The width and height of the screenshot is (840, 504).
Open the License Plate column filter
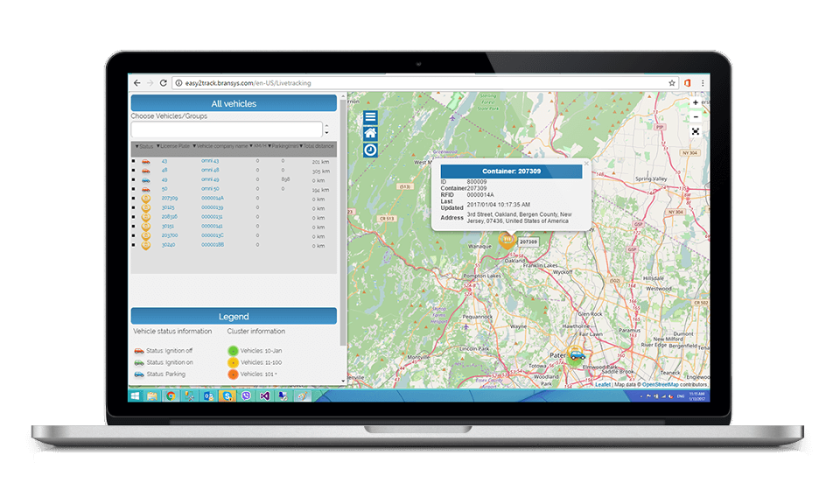159,146
